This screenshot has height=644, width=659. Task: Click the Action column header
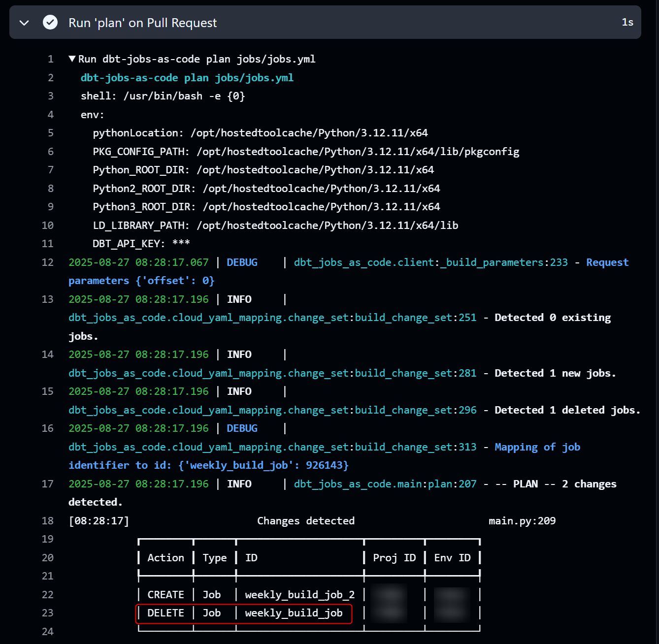[166, 558]
